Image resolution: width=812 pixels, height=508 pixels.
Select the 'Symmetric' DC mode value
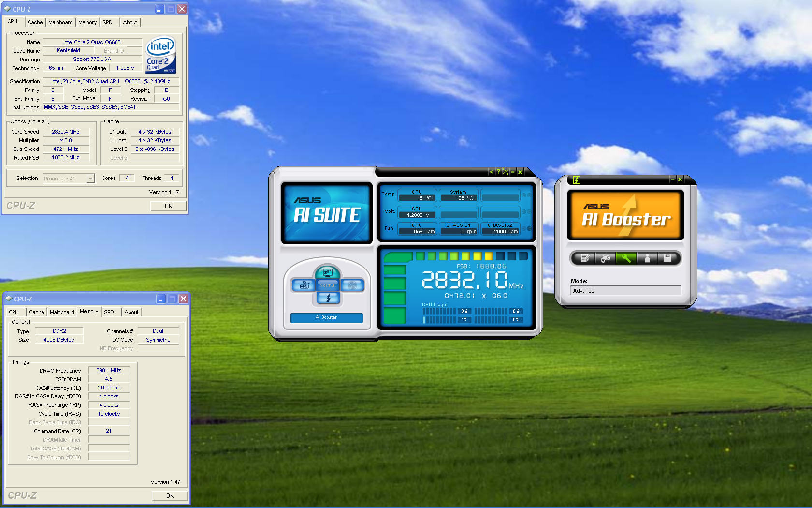[158, 340]
